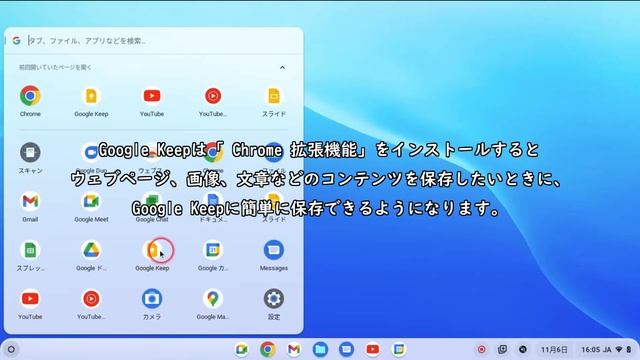Launch the Messages app in the launcher
The height and width of the screenshot is (360, 640).
tap(273, 250)
